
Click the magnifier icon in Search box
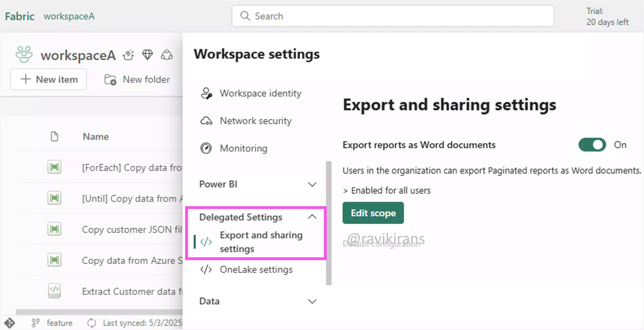click(245, 16)
